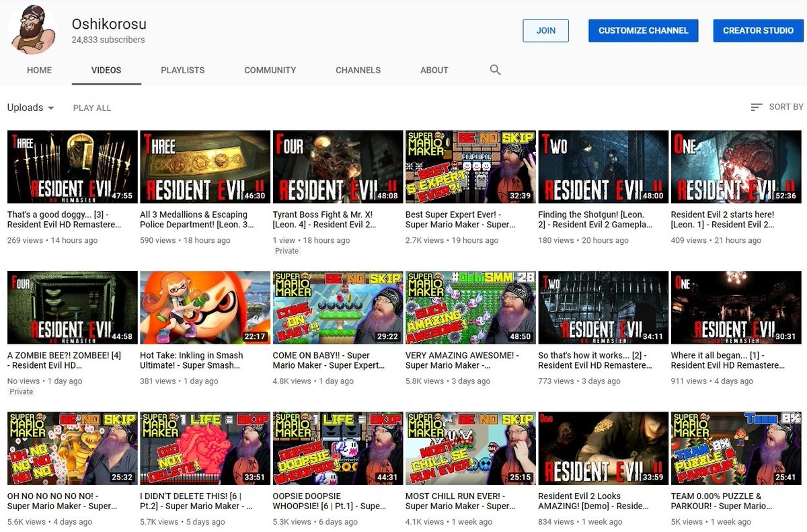
Task: Click title 'Finding the Shotgun! [Leon. 2]'
Action: [595, 220]
